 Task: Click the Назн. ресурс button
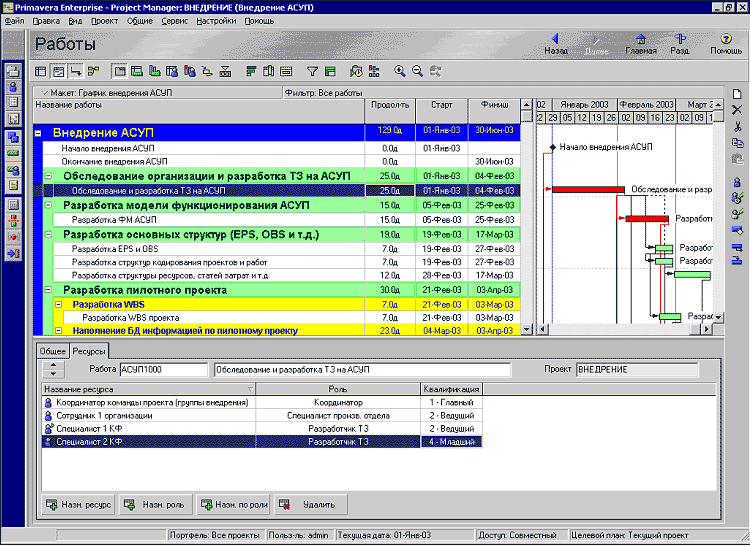click(78, 505)
